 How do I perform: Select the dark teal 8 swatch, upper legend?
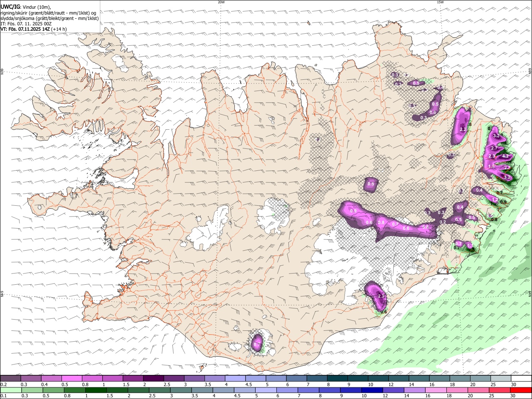tap(337, 379)
